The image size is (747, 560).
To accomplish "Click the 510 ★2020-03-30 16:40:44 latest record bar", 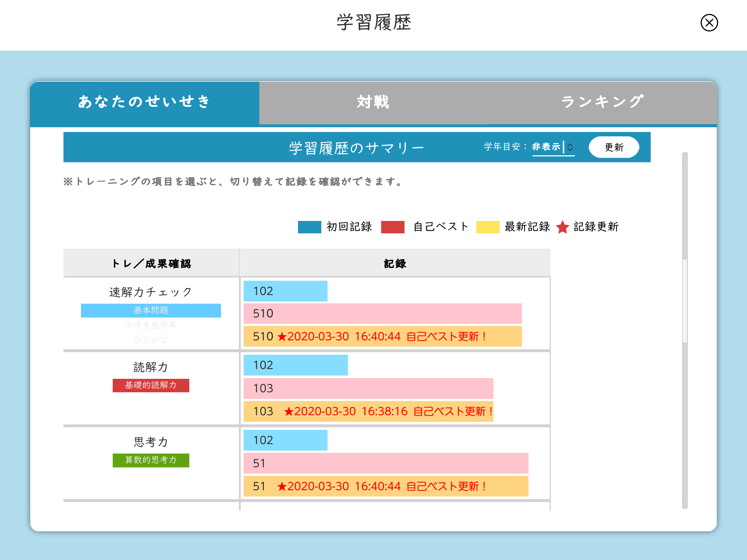I will [x=383, y=336].
